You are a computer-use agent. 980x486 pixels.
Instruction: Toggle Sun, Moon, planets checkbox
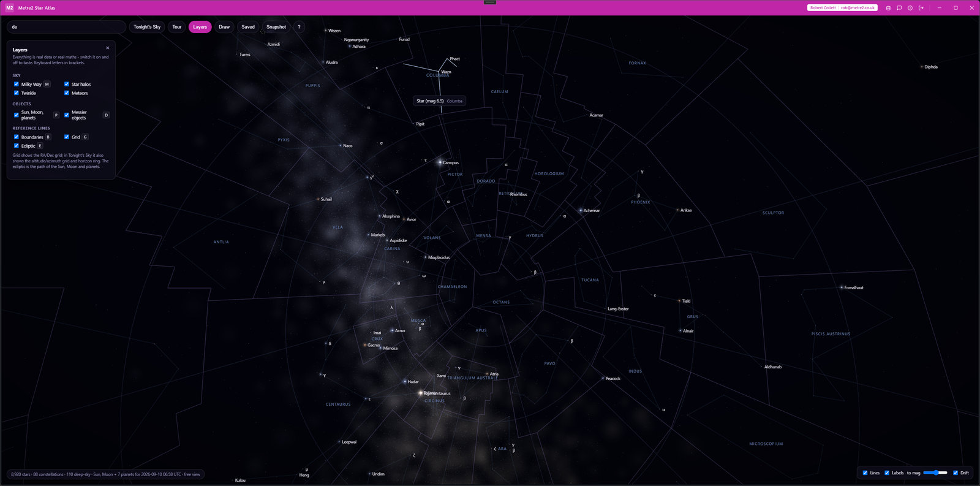point(17,115)
